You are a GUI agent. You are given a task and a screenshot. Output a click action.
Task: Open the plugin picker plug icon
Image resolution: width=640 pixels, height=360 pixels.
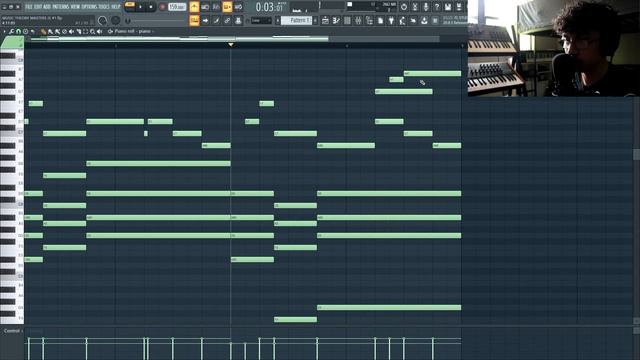[x=391, y=20]
